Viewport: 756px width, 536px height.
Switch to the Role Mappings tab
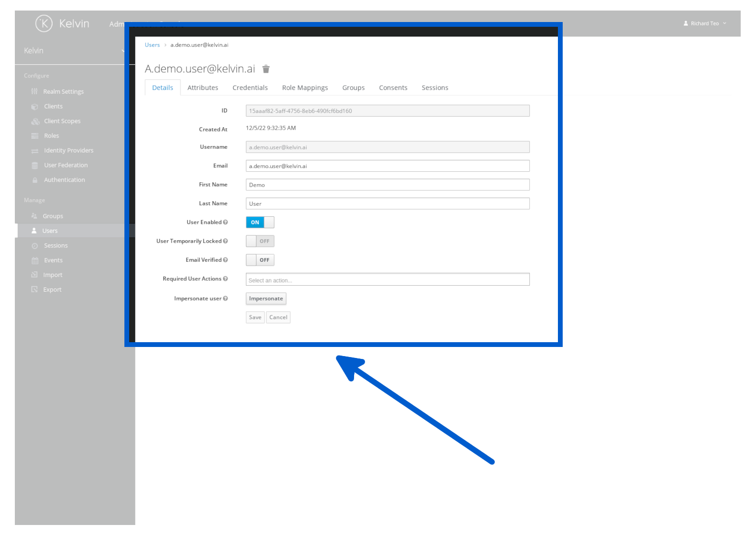pyautogui.click(x=305, y=88)
